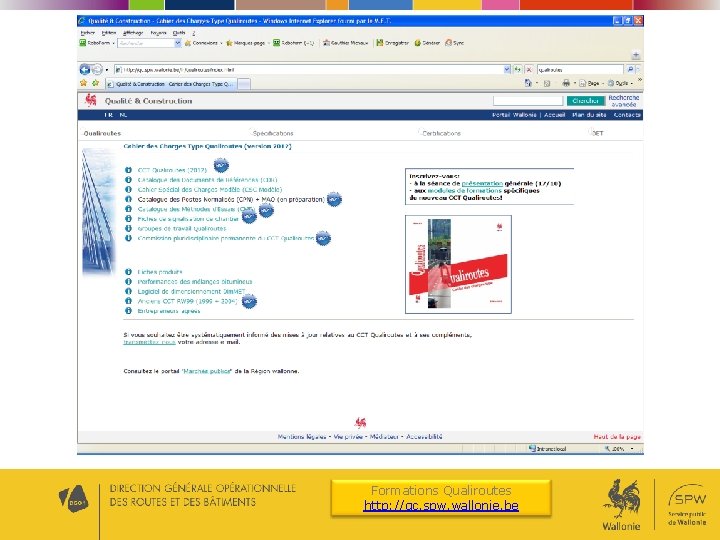Click the red stop loading icon
The width and height of the screenshot is (720, 540).
coord(529,69)
